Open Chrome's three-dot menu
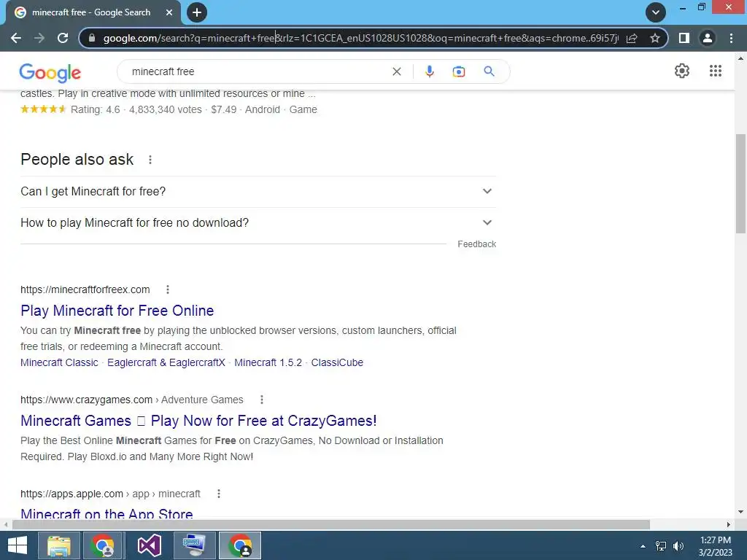This screenshot has height=560, width=747. click(731, 38)
